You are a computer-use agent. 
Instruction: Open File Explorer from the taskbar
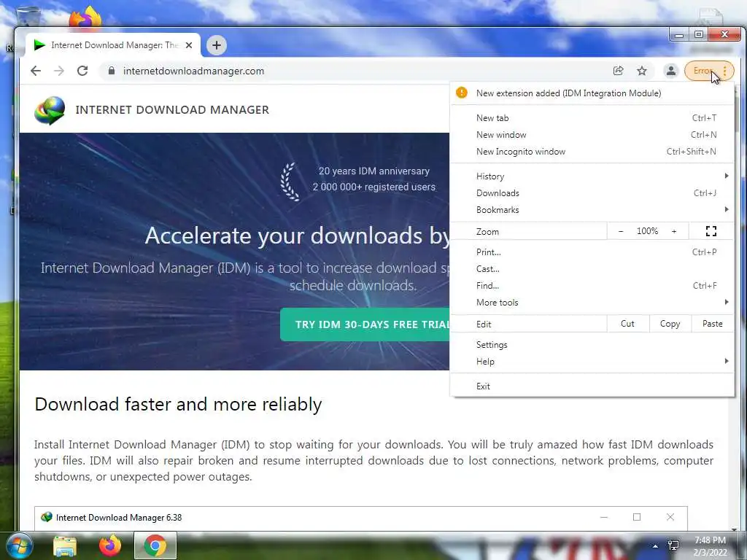click(65, 545)
